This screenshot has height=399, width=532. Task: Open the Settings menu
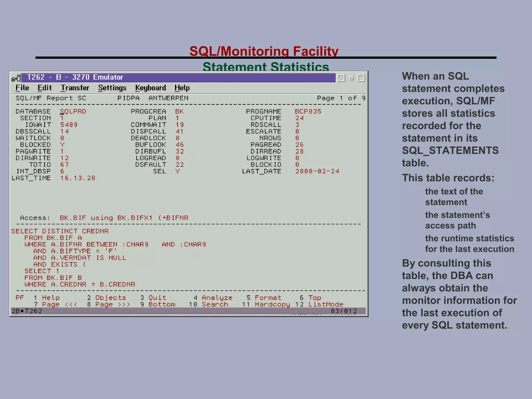click(x=112, y=88)
